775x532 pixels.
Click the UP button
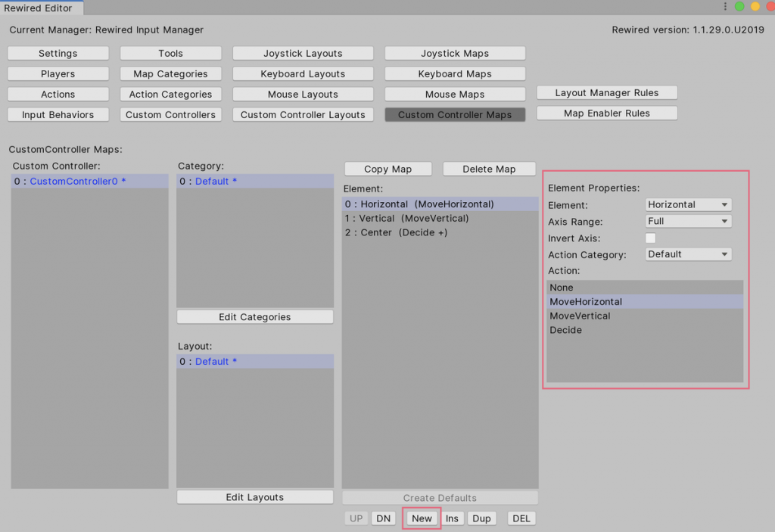[x=356, y=518]
